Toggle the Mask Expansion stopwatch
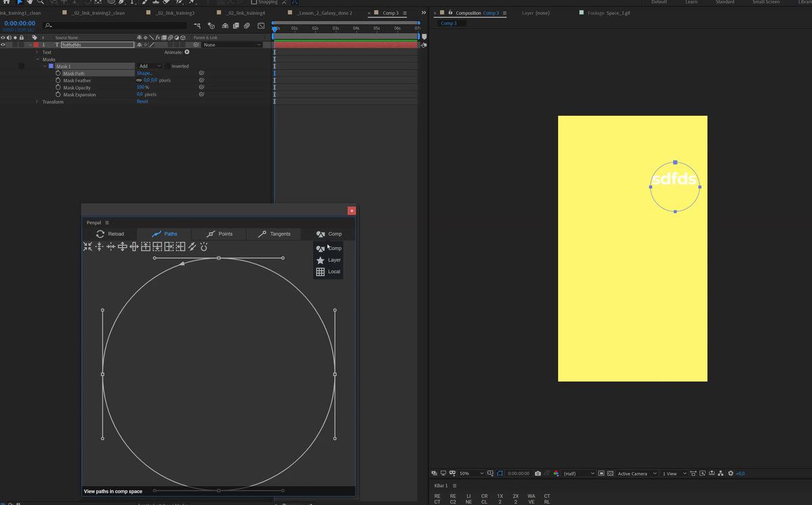The height and width of the screenshot is (505, 812). [58, 95]
